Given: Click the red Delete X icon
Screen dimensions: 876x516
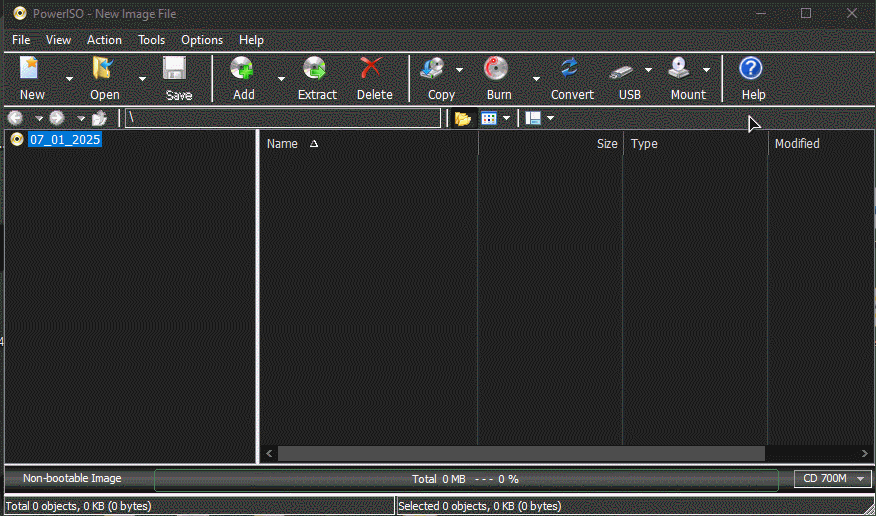Looking at the screenshot, I should [x=370, y=69].
